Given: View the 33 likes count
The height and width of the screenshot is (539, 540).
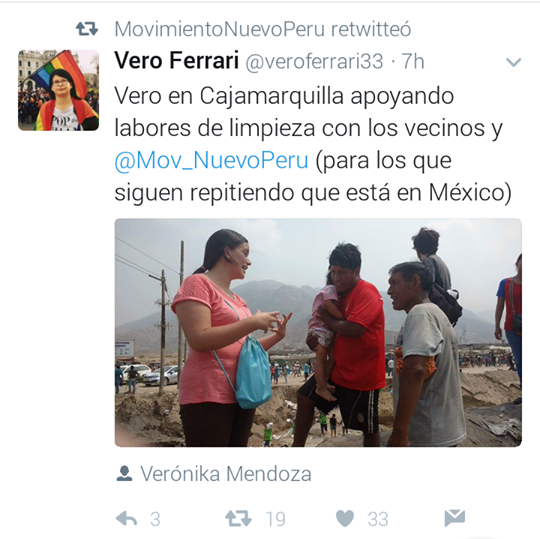Looking at the screenshot, I should pyautogui.click(x=378, y=519).
